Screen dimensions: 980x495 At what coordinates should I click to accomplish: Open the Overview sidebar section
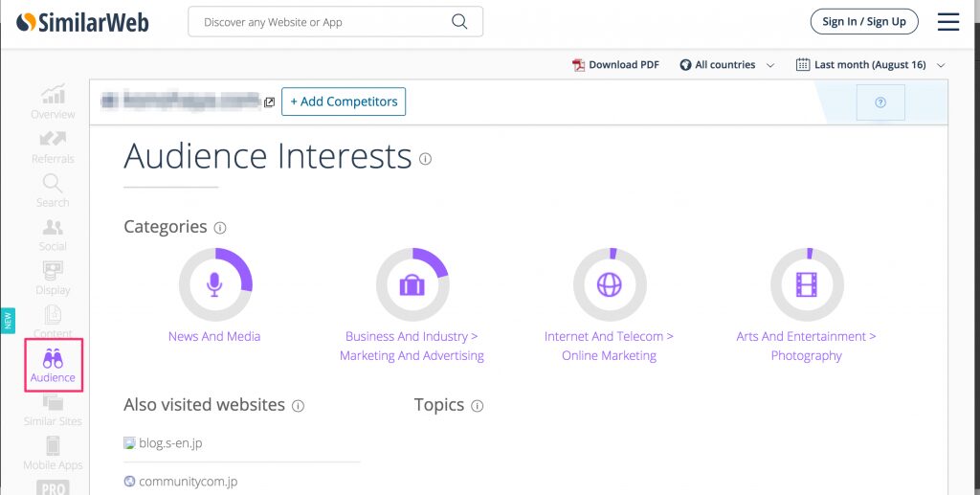point(53,101)
